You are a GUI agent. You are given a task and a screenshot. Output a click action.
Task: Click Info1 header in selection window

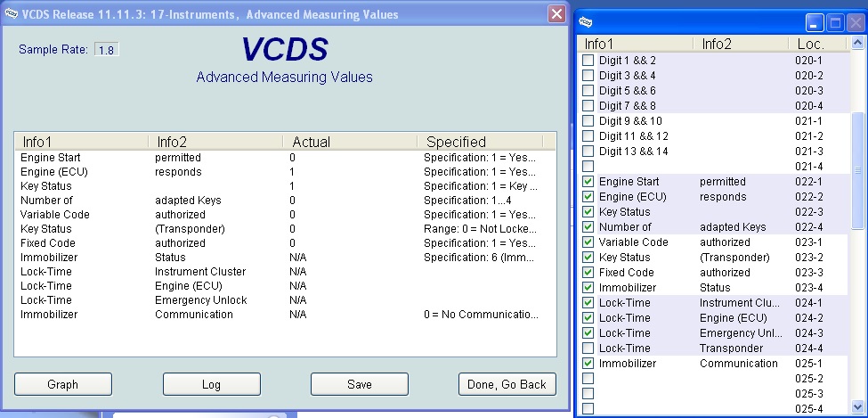636,44
